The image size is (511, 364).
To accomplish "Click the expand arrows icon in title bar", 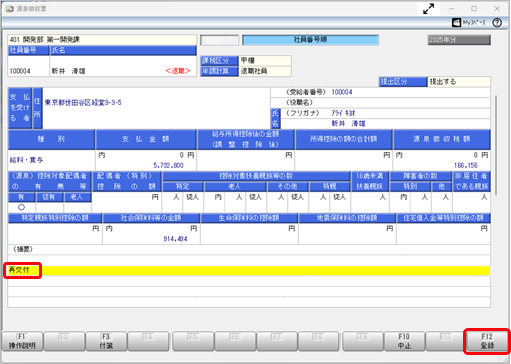I will click(429, 9).
